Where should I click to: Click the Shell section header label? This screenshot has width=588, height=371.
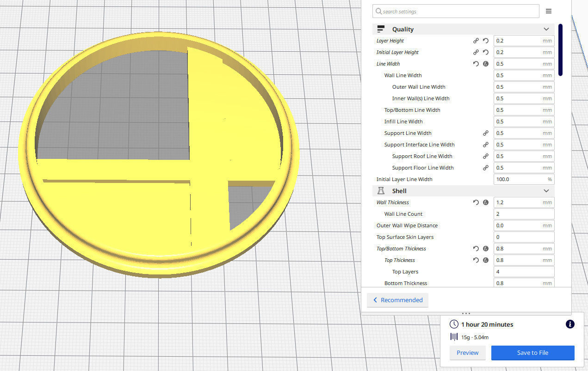click(399, 191)
